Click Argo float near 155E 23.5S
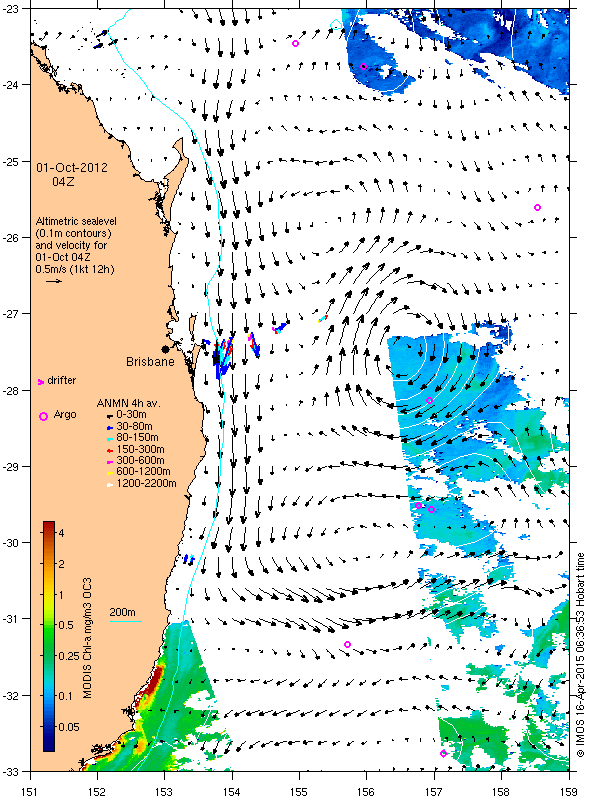 point(296,43)
